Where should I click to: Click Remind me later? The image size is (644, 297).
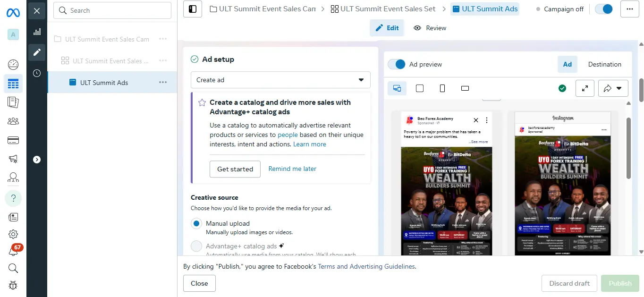click(x=292, y=169)
